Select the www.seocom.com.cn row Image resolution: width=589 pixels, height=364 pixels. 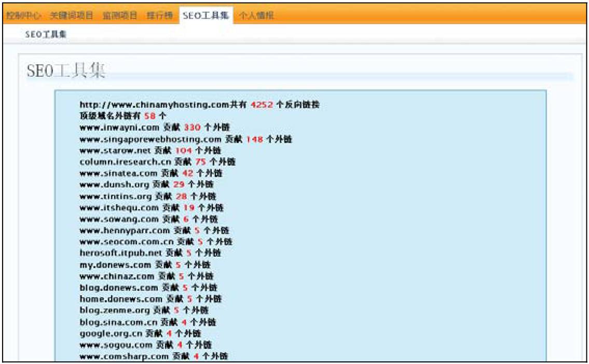coord(156,241)
